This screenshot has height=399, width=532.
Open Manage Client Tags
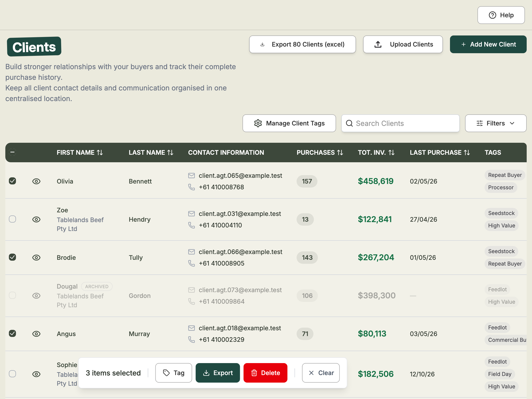click(x=289, y=123)
